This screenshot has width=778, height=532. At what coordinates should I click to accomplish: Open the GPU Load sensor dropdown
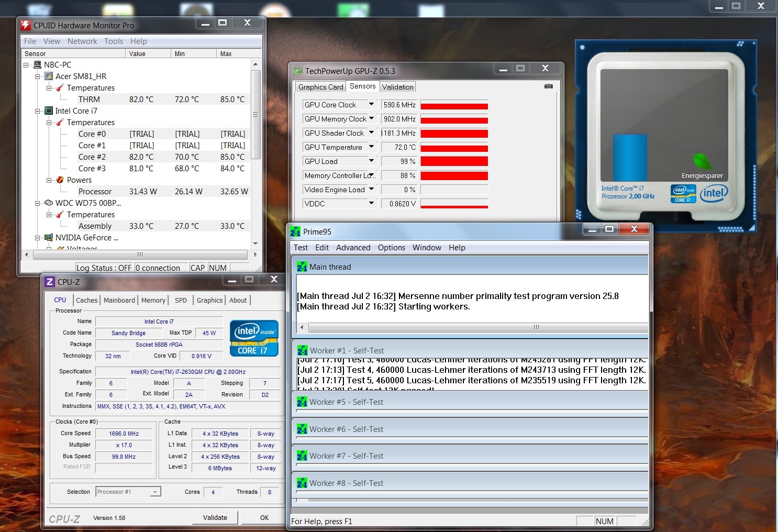point(371,161)
